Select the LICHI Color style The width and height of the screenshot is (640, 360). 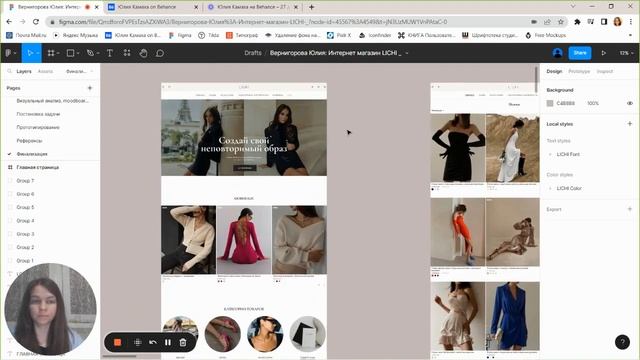(569, 188)
